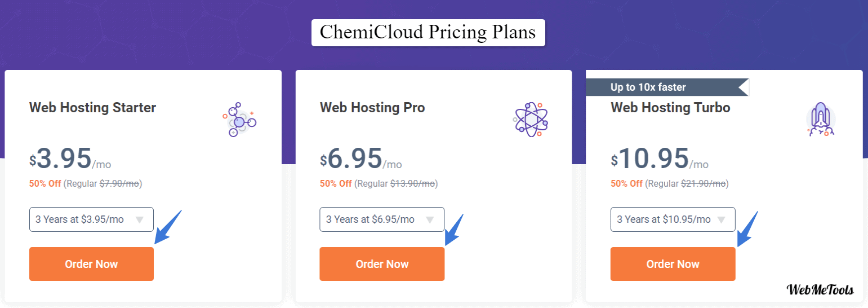Image resolution: width=868 pixels, height=308 pixels.
Task: Expand the 3 Years at $6.95/mo billing selector
Action: coord(382,219)
